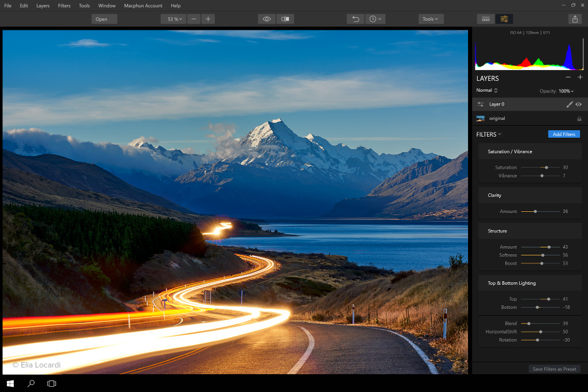Toggle the side panel sliders icon
Viewport: 588px width, 392px height.
[504, 19]
